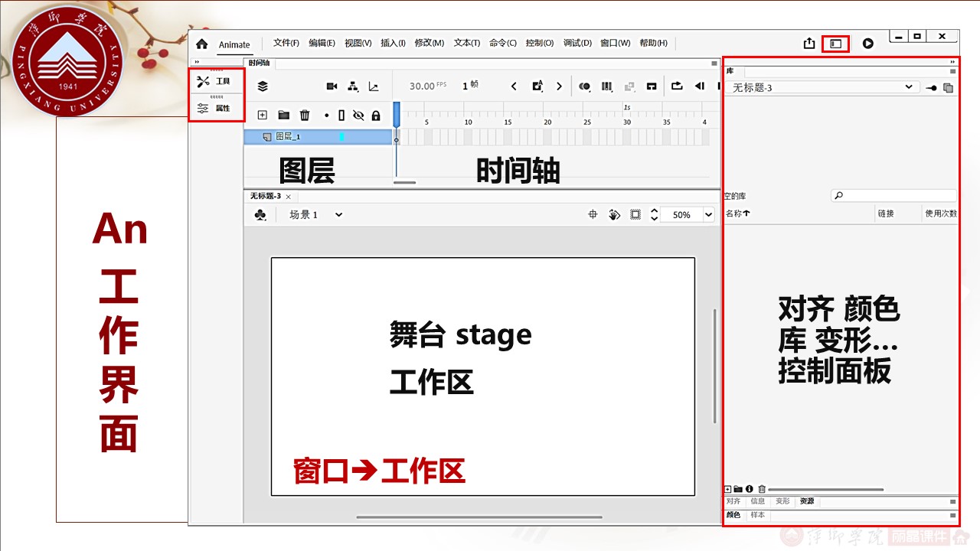
Task: Click the edit multiple frames icon
Action: 607,86
